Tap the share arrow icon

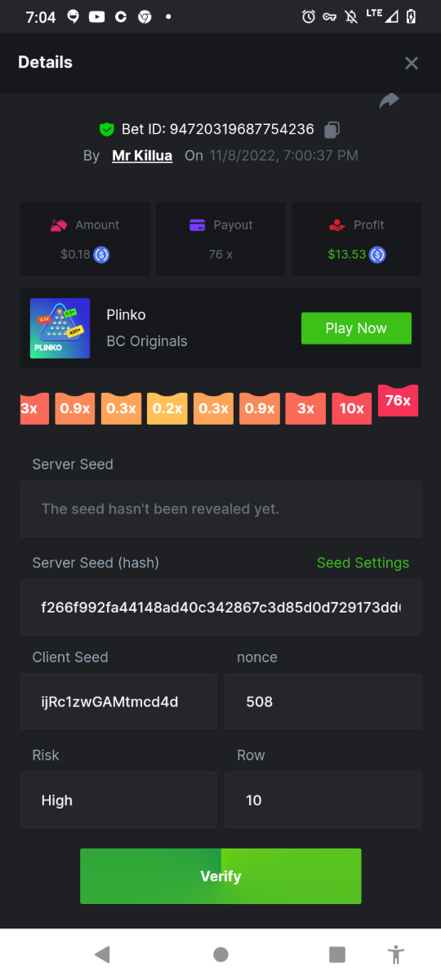point(389,100)
